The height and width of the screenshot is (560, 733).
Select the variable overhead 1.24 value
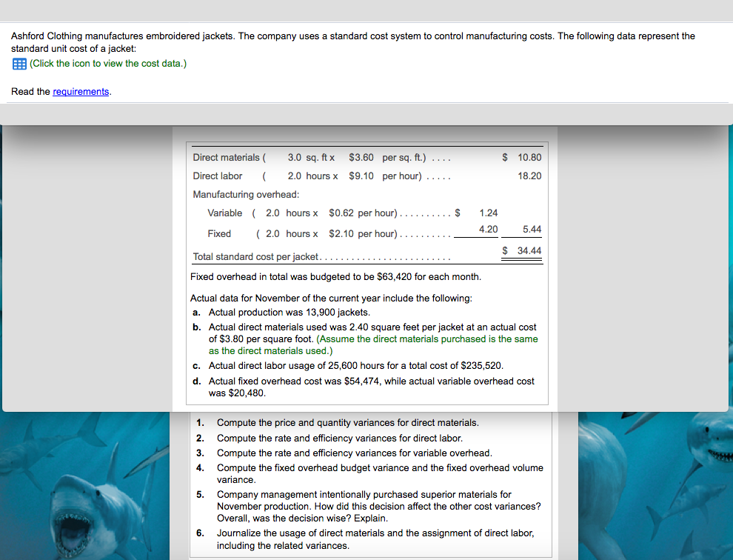coord(489,213)
